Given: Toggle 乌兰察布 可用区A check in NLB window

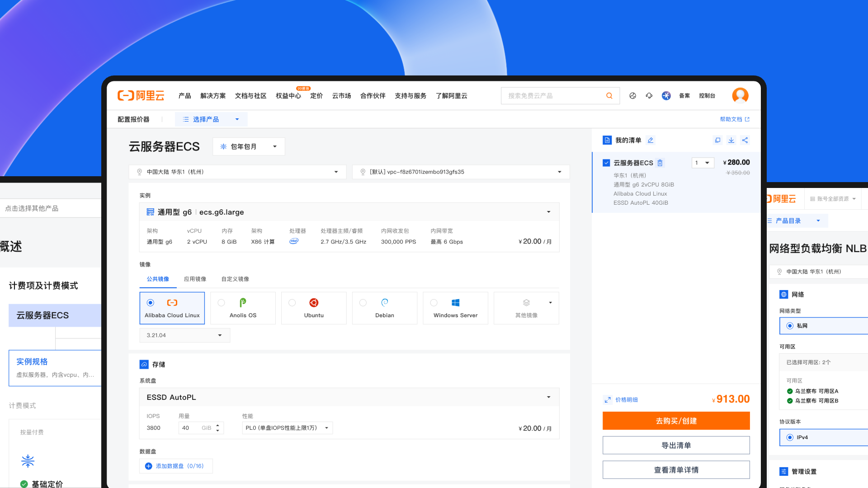Looking at the screenshot, I should click(x=790, y=391).
